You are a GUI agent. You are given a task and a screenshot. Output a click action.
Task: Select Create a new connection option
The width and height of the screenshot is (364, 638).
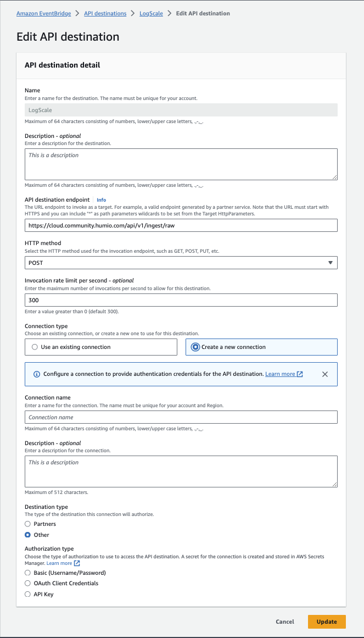[195, 347]
